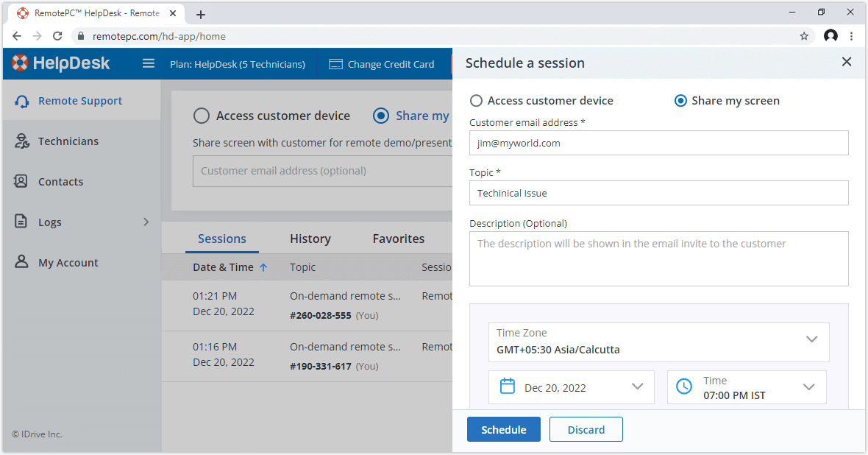Switch to the Sessions tab

(x=222, y=239)
